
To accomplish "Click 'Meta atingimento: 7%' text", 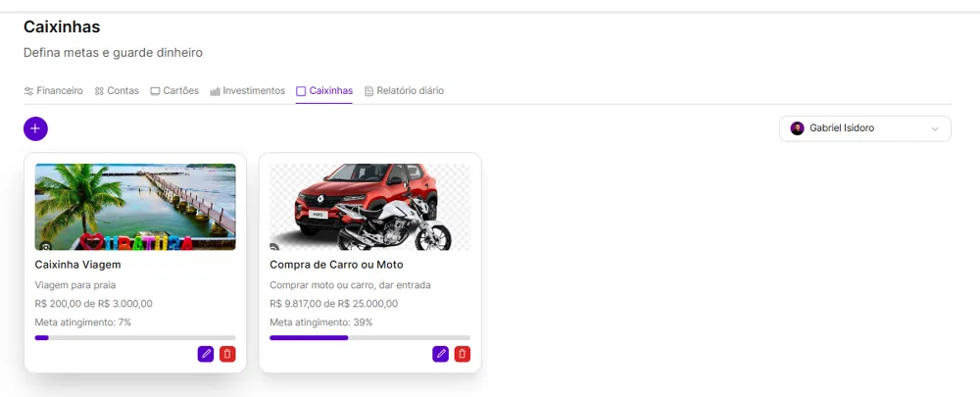I will [83, 323].
